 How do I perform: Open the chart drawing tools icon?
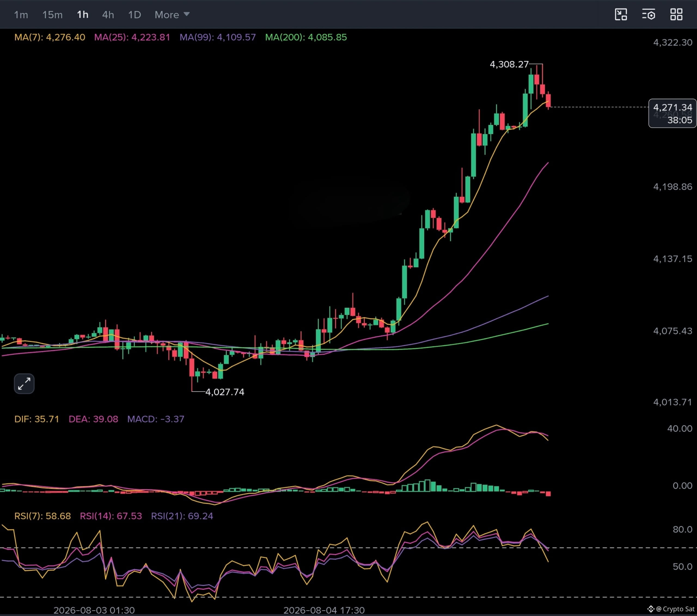(620, 15)
